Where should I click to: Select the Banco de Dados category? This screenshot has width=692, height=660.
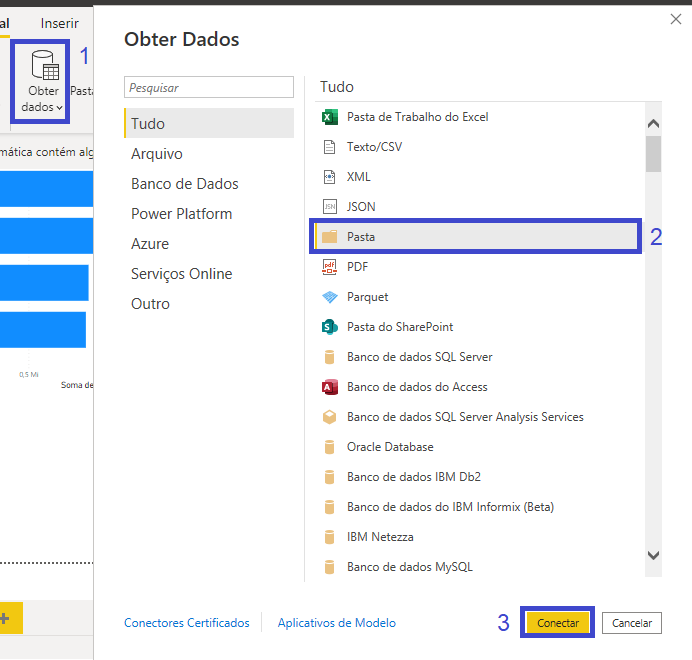tap(184, 184)
